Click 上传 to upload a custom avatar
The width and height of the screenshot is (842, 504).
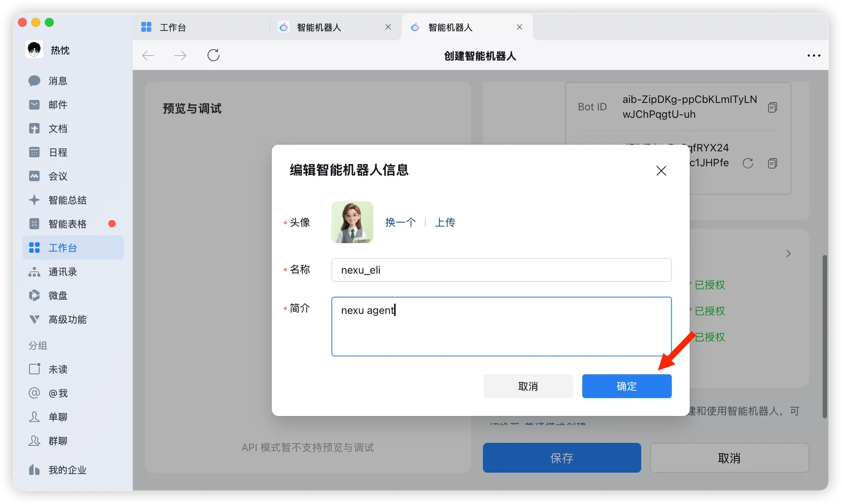[445, 222]
